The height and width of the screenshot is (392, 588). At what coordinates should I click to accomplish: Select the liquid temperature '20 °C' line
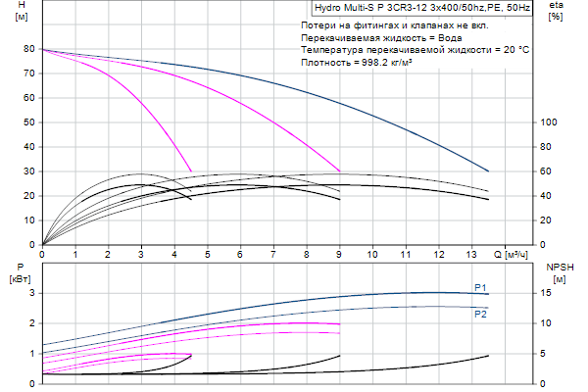416,49
